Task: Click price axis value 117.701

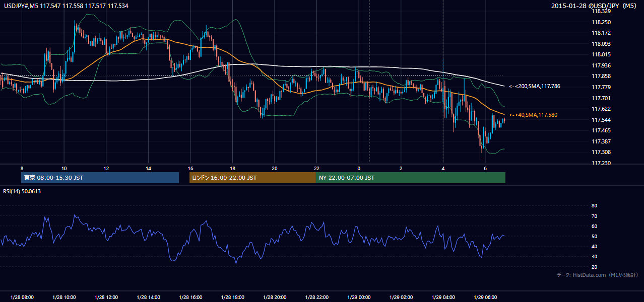Action: (601, 98)
